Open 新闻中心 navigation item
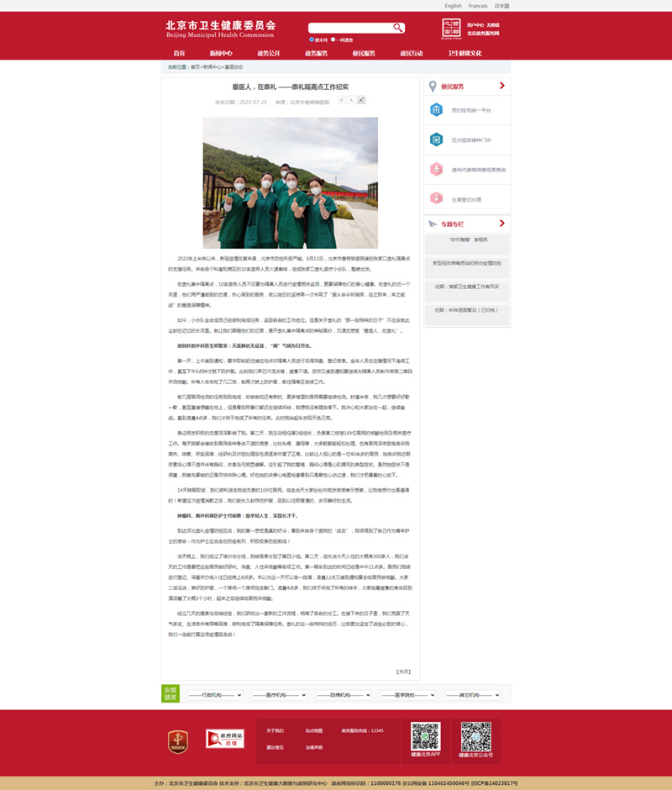Image resolution: width=672 pixels, height=790 pixels. coord(221,53)
